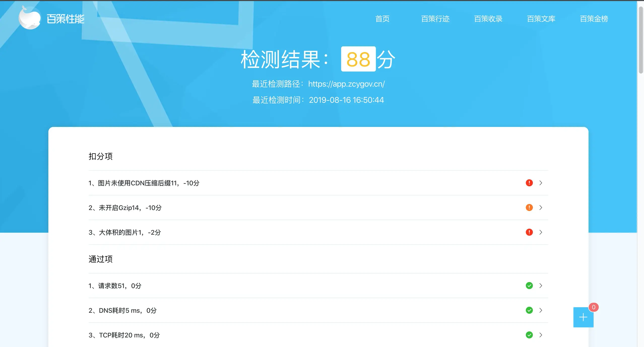The image size is (644, 347).
Task: Click the whale logo icon
Action: [x=30, y=18]
